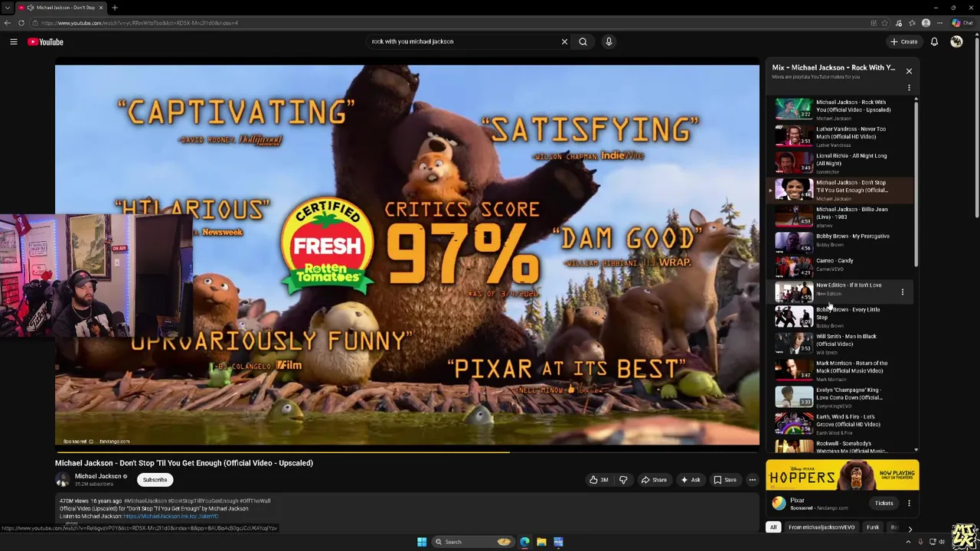Screen dimensions: 980x551
Task: Open the Mix playlist options menu
Action: (909, 87)
